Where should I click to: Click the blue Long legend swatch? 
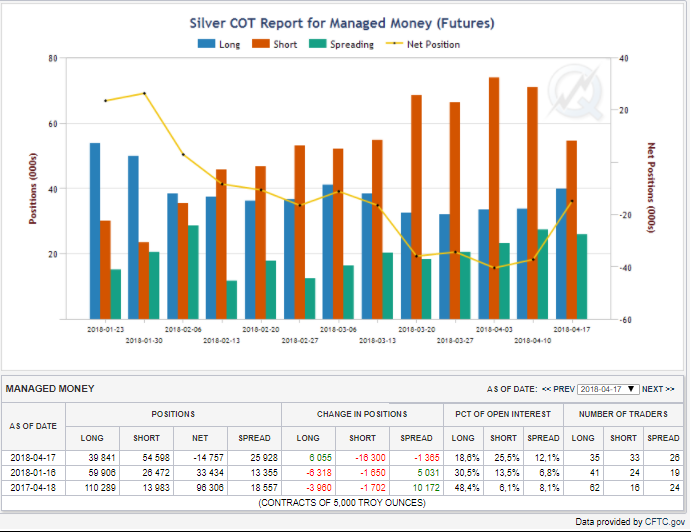[x=206, y=44]
